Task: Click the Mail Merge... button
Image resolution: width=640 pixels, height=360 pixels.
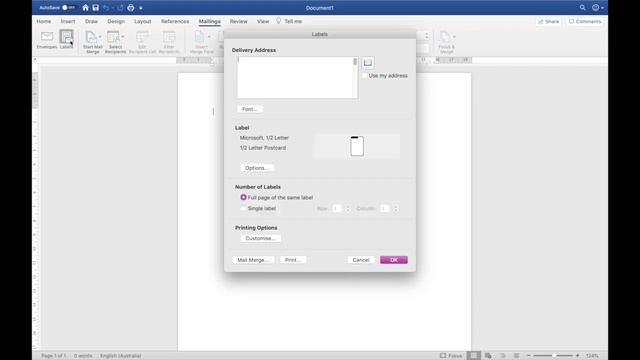Action: point(253,260)
